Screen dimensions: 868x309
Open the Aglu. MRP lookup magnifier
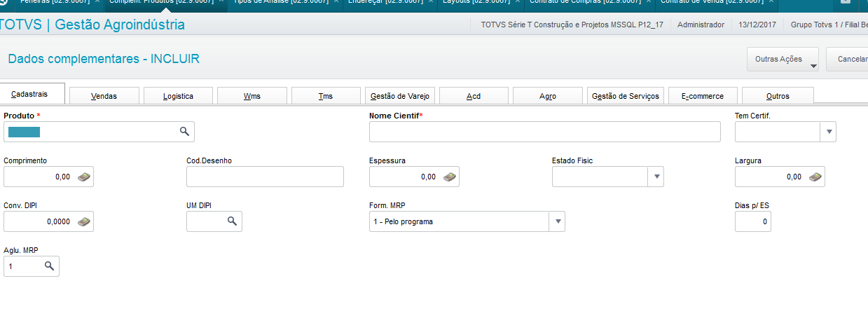tap(50, 266)
